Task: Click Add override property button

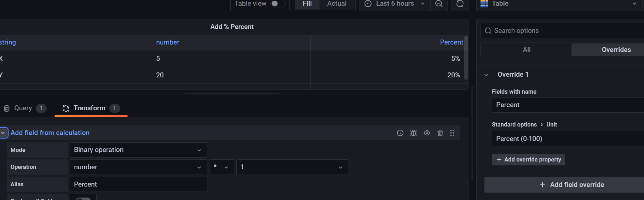Action: click(x=528, y=160)
